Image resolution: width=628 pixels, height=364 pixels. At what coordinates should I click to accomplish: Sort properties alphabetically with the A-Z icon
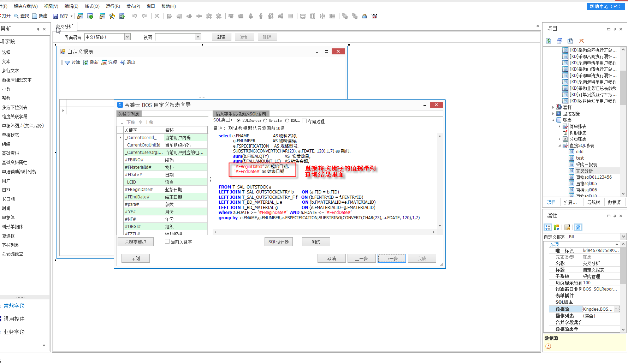click(557, 227)
